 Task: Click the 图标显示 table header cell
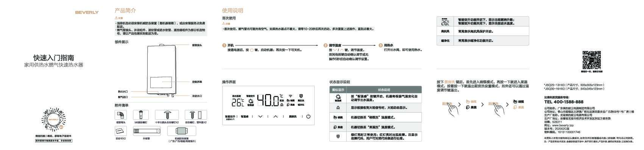[x=338, y=90]
